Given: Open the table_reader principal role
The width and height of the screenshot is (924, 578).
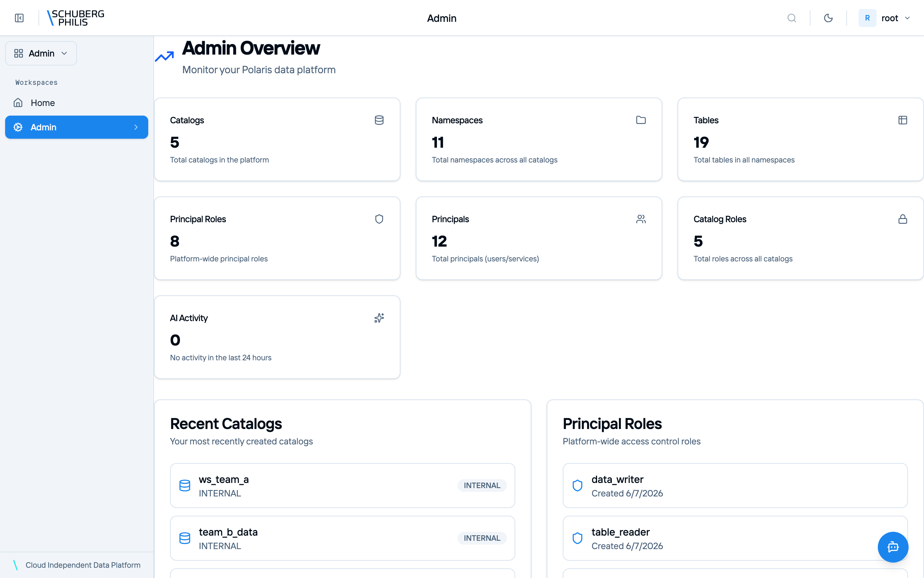Looking at the screenshot, I should (735, 538).
